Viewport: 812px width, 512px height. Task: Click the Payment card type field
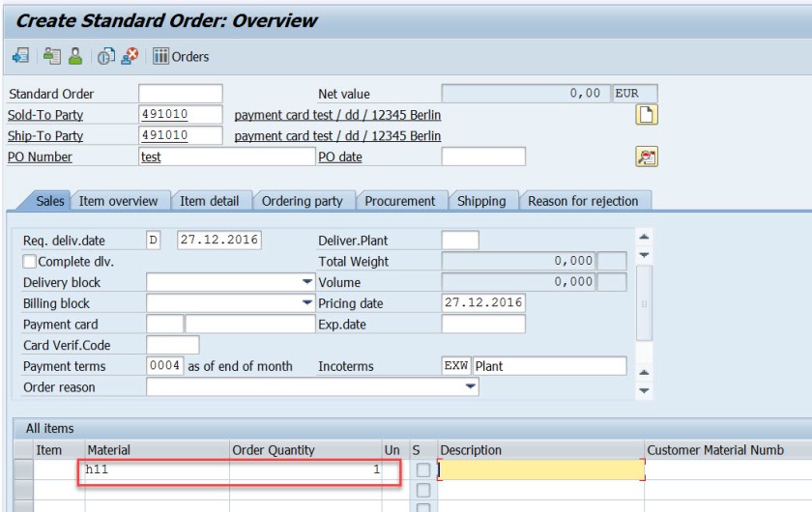[x=164, y=324]
